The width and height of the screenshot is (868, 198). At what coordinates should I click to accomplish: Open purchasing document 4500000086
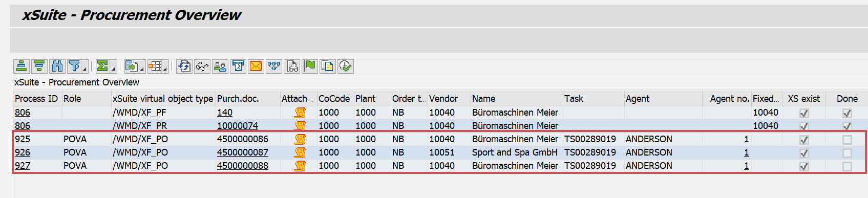243,139
